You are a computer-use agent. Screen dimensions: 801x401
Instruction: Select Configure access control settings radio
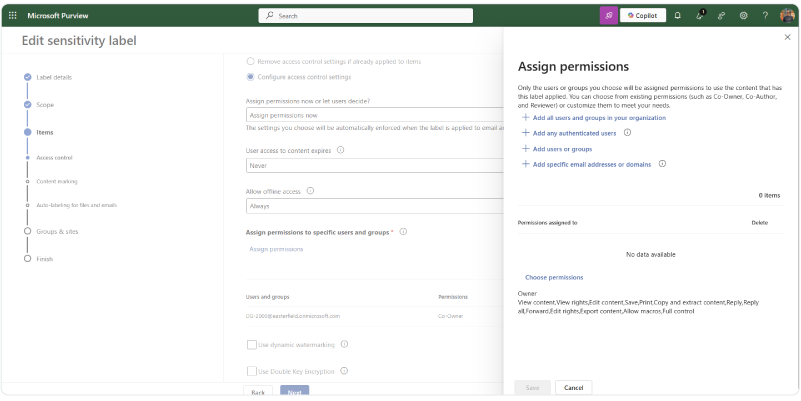[250, 76]
